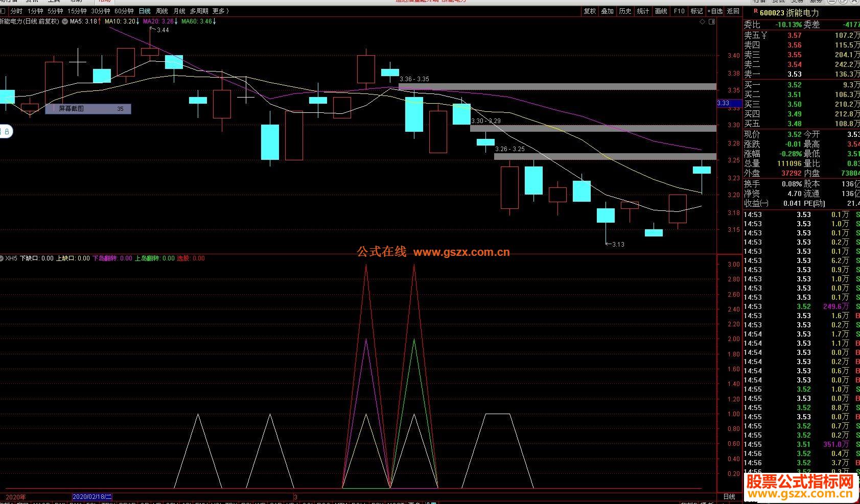Click the 买一 price 3.52 row
This screenshot has height=504, width=860.
[801, 85]
